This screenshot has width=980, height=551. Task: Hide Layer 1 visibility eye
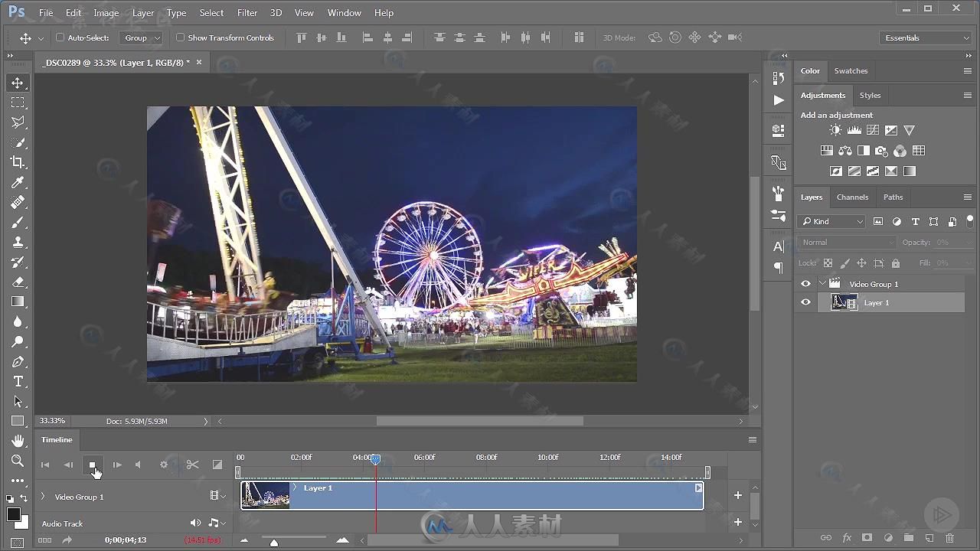(805, 302)
